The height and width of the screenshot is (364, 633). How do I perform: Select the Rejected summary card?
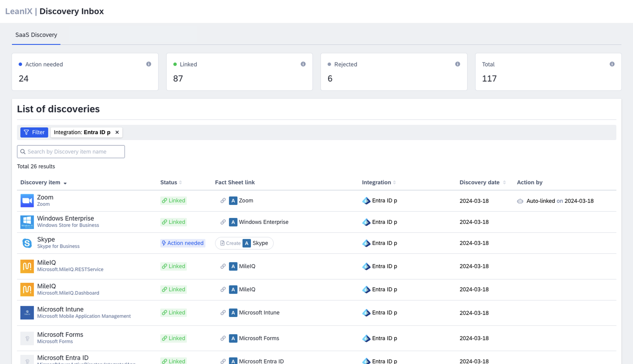click(x=394, y=72)
